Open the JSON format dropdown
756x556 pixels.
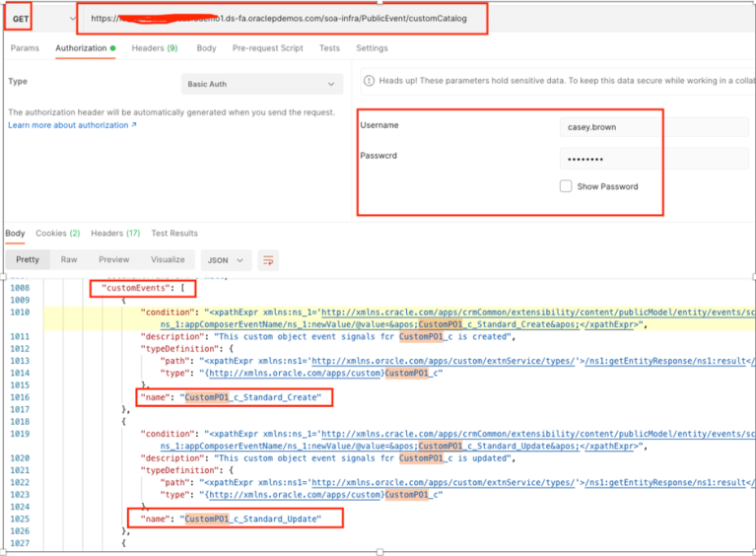coord(226,260)
